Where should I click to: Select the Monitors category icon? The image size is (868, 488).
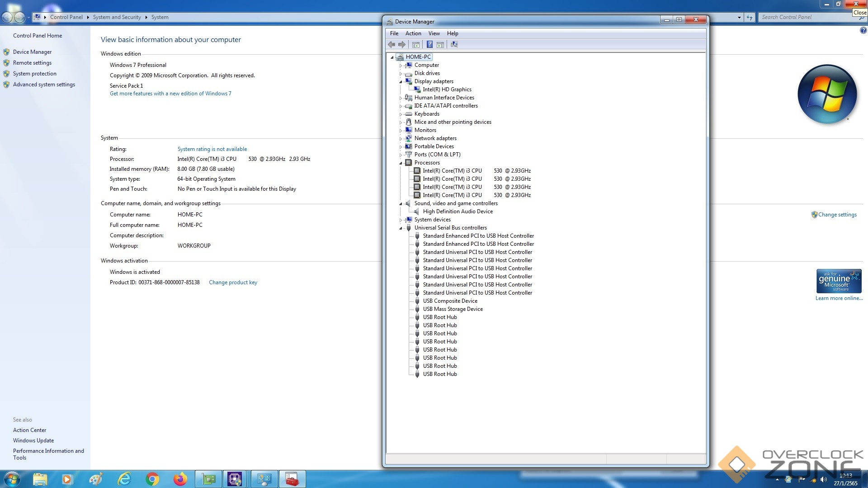click(409, 130)
